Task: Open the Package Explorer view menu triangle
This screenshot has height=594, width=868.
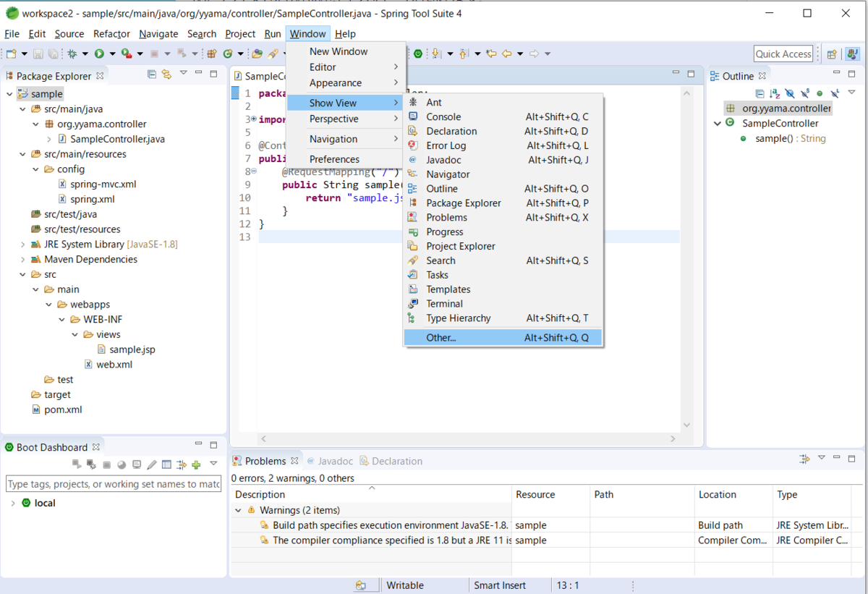Action: tap(183, 73)
